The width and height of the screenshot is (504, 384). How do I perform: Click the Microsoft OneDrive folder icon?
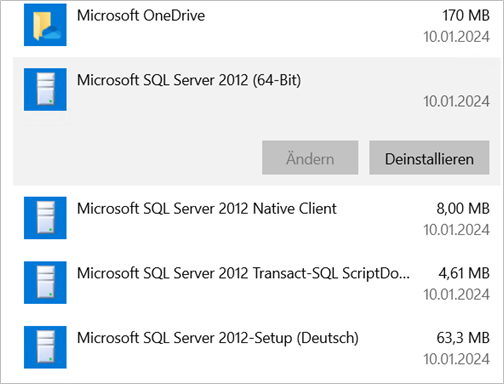[45, 25]
